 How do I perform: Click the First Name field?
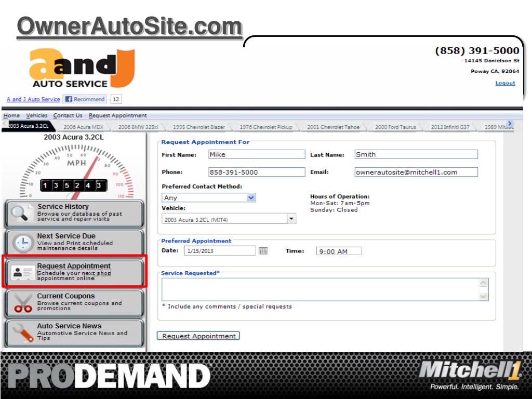point(257,154)
